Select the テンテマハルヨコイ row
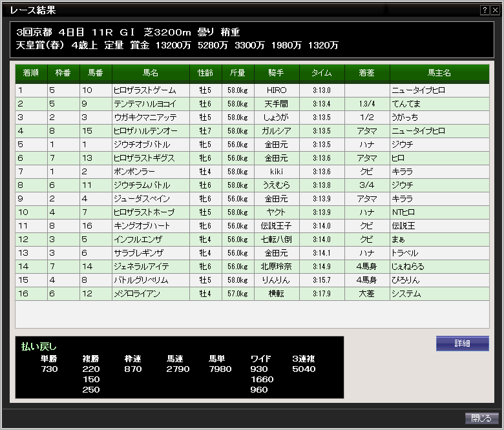 (252, 104)
